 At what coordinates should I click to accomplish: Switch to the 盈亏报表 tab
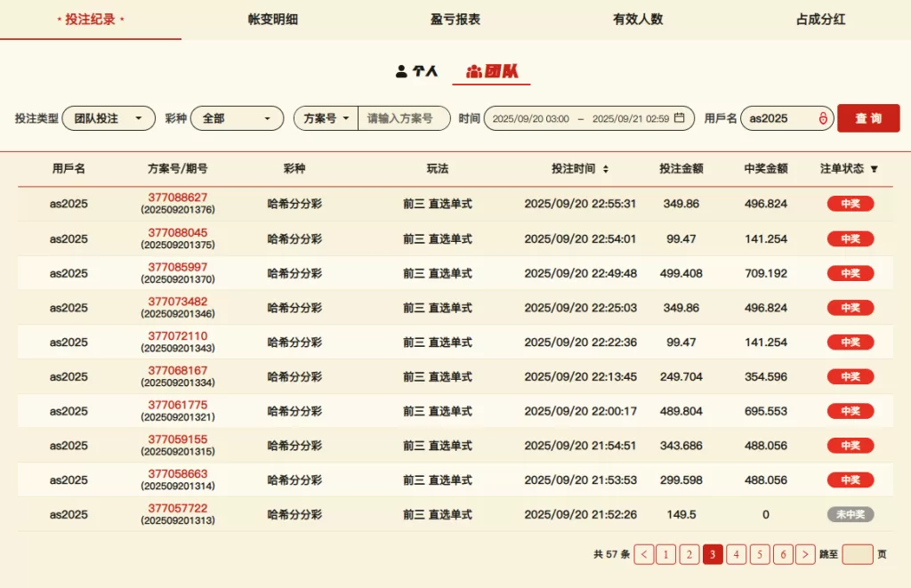455,19
